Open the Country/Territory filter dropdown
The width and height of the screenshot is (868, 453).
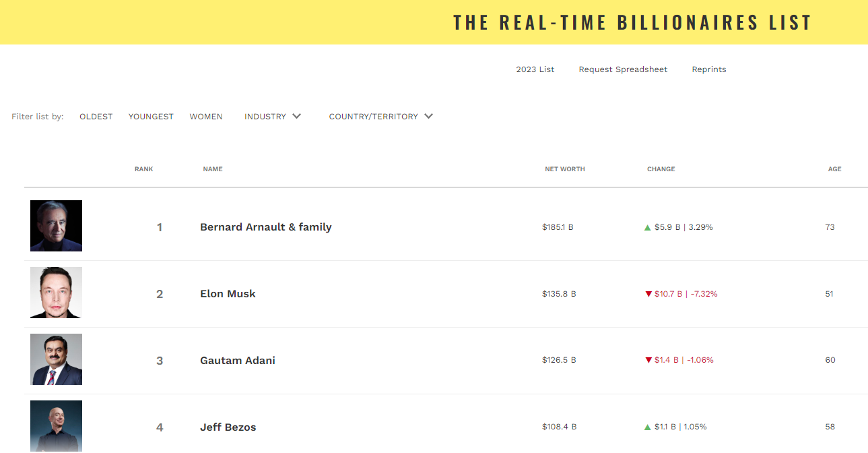pyautogui.click(x=374, y=117)
